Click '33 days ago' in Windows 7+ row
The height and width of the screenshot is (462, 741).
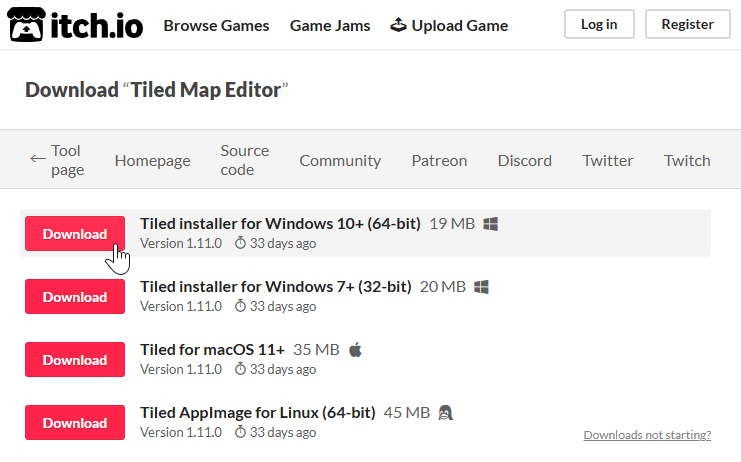283,306
